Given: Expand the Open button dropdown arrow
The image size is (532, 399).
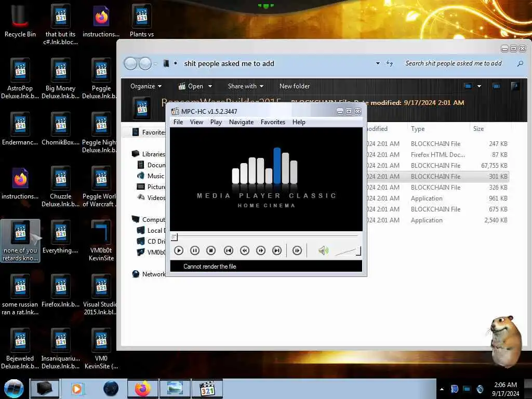Looking at the screenshot, I should 210,86.
